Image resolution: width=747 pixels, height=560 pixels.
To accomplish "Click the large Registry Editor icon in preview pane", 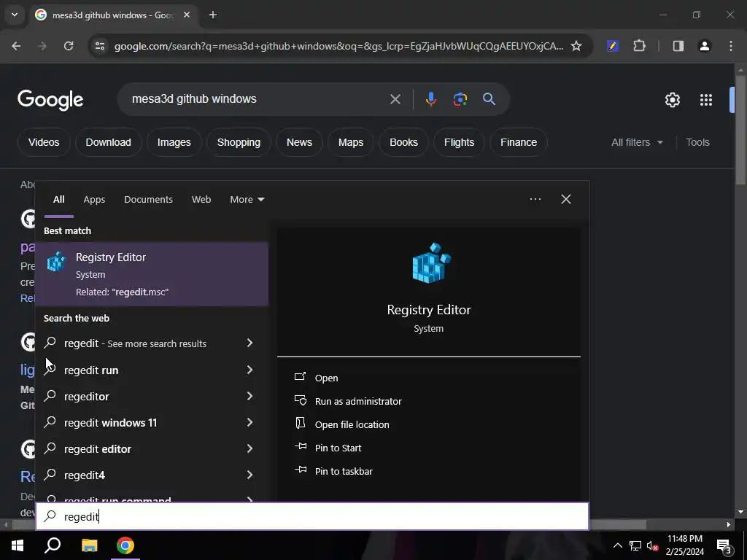I will tap(431, 263).
